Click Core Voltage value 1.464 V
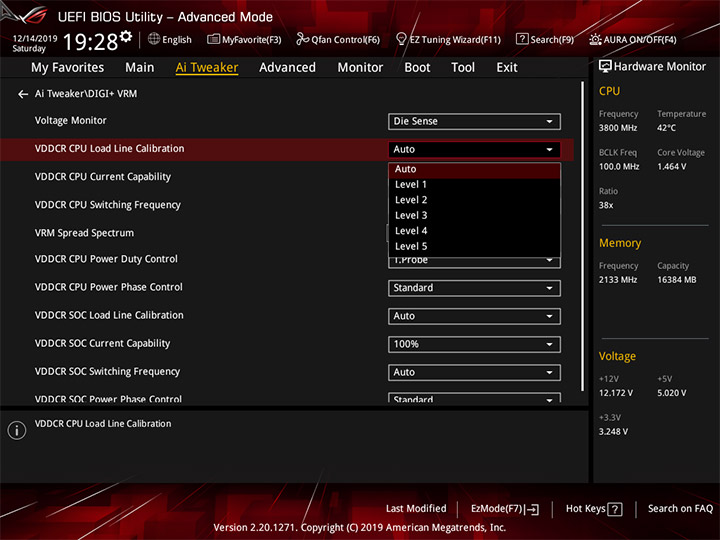The image size is (720, 540). coord(672,167)
